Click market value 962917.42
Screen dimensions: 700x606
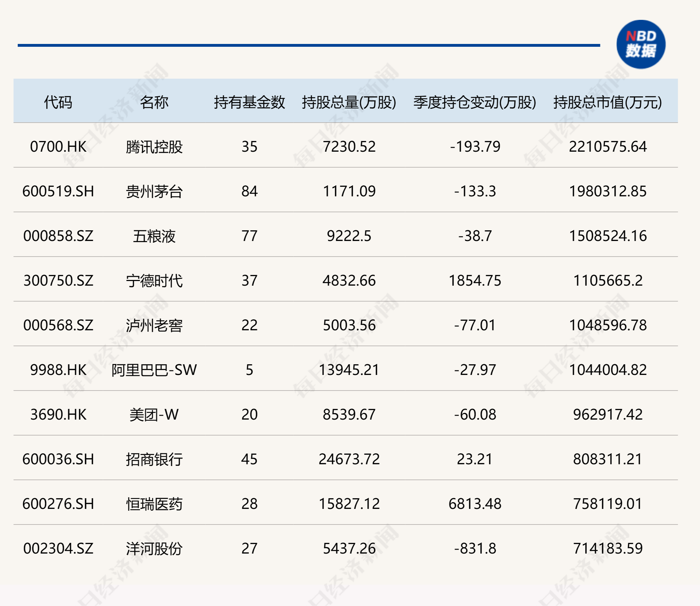608,415
